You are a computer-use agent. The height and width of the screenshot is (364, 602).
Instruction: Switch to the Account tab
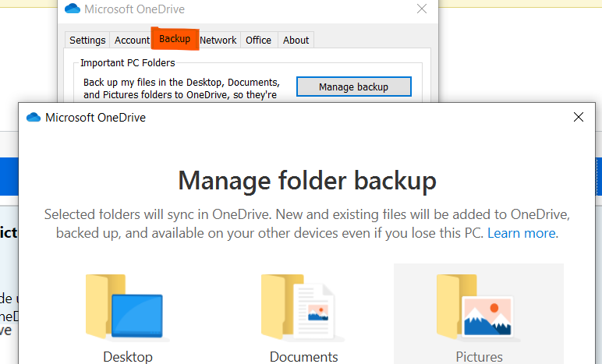click(x=132, y=41)
